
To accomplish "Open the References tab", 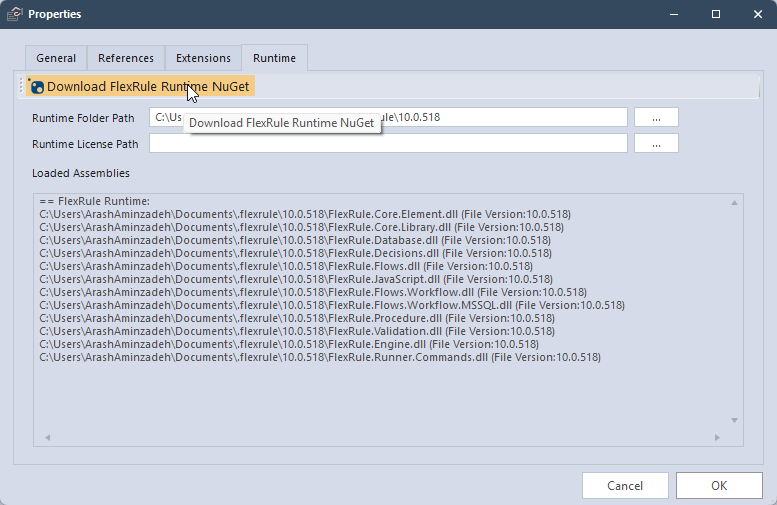I will (x=126, y=58).
